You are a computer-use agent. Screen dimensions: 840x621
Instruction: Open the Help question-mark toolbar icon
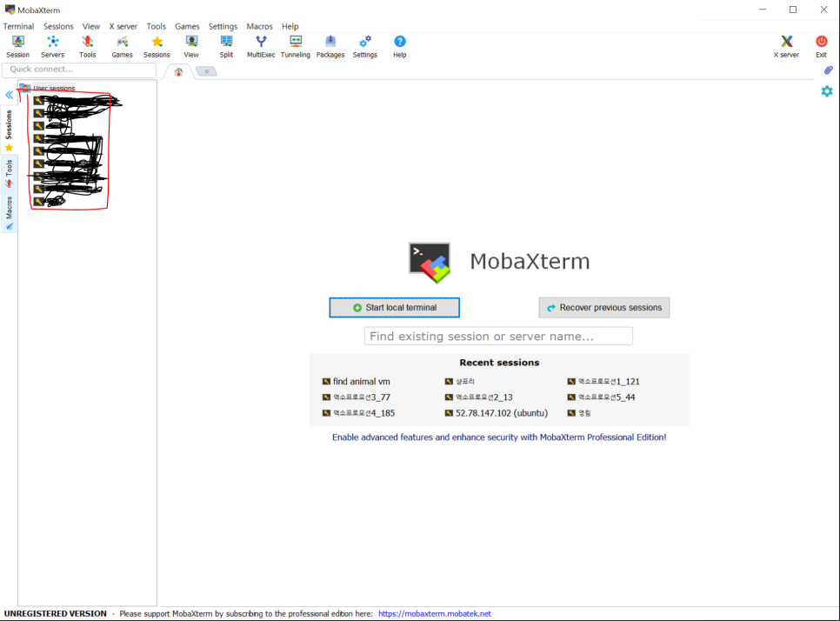(x=400, y=47)
